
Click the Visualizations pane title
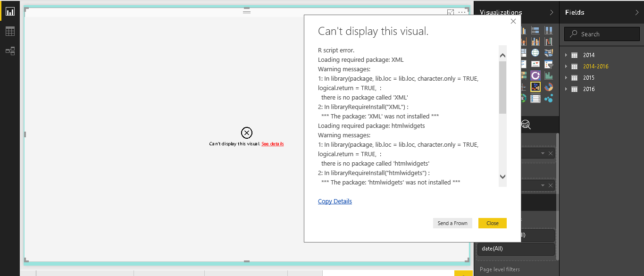coord(501,12)
